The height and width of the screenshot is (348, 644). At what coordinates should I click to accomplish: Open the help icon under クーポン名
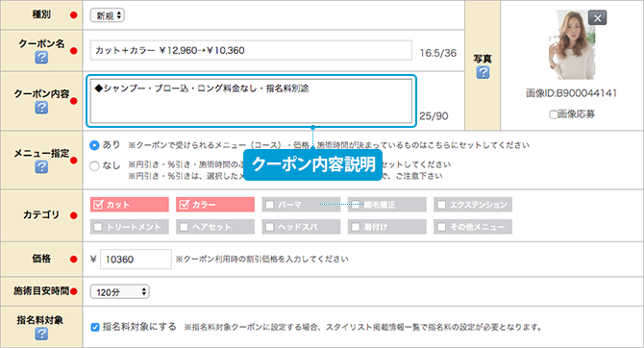point(41,58)
